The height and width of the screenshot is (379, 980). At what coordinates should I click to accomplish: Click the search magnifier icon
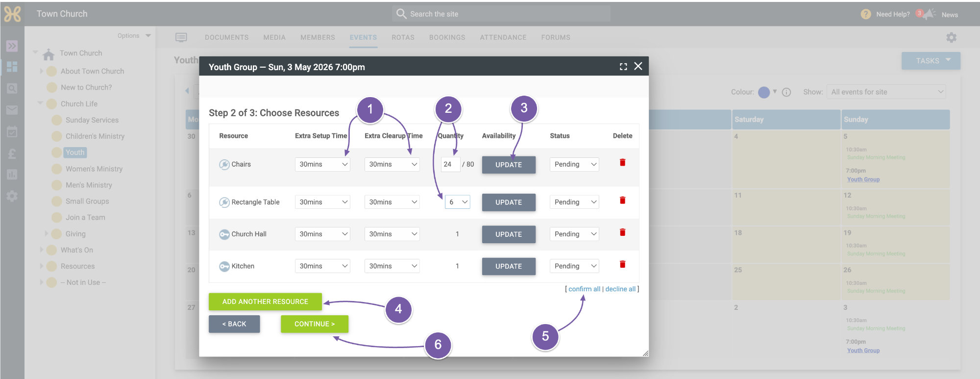click(401, 14)
